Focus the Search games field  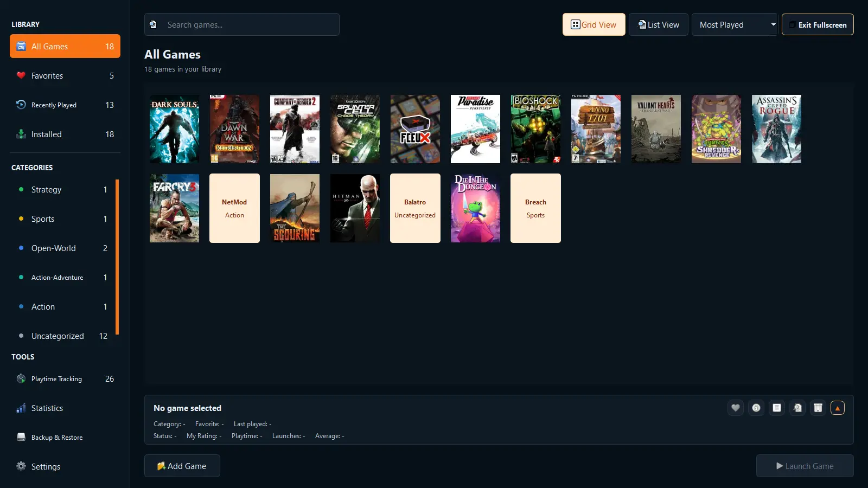242,24
